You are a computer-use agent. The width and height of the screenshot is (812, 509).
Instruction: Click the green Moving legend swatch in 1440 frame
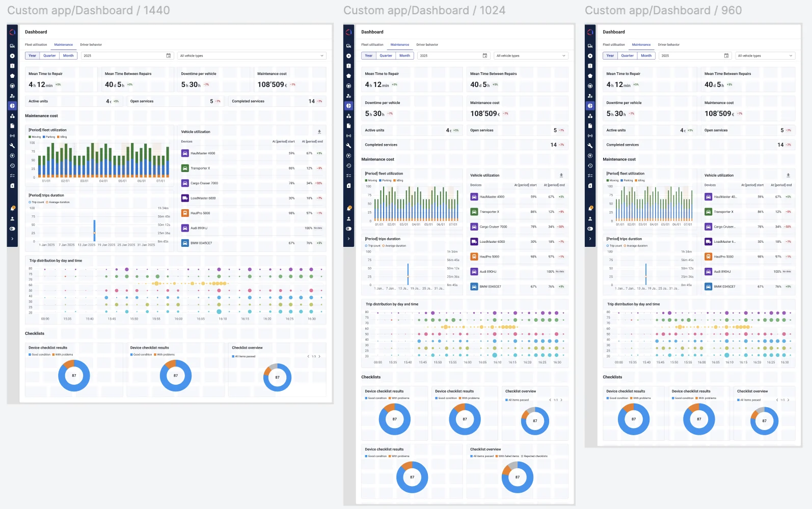(x=30, y=137)
